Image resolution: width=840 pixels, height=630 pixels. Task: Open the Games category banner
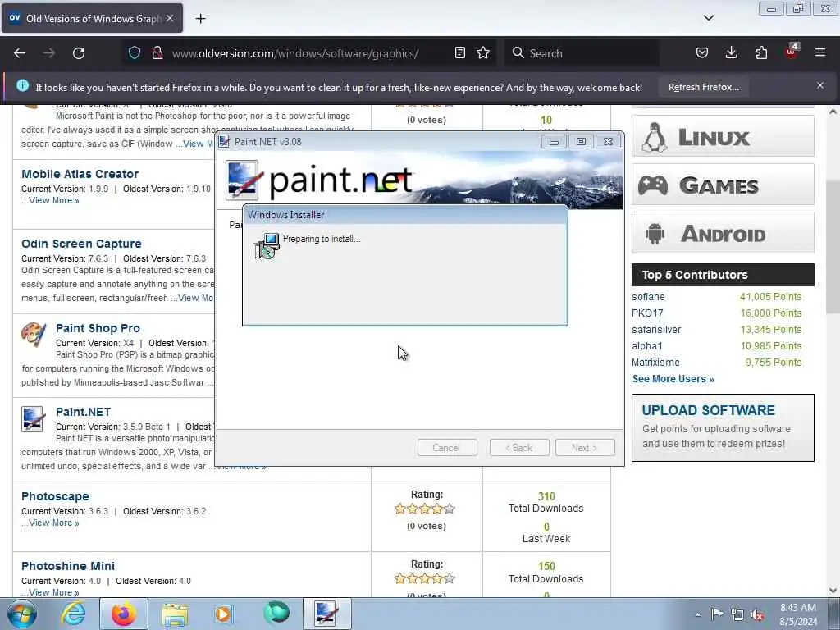[723, 185]
